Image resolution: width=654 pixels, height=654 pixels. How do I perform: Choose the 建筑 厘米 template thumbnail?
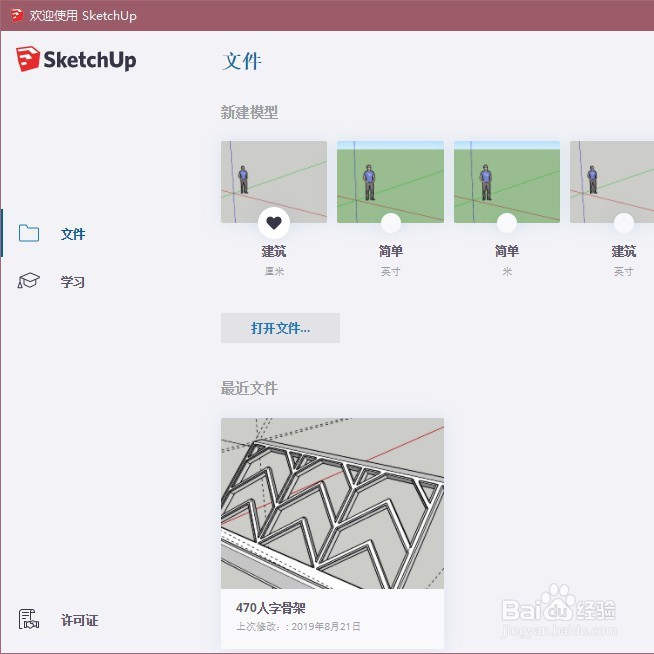point(274,182)
